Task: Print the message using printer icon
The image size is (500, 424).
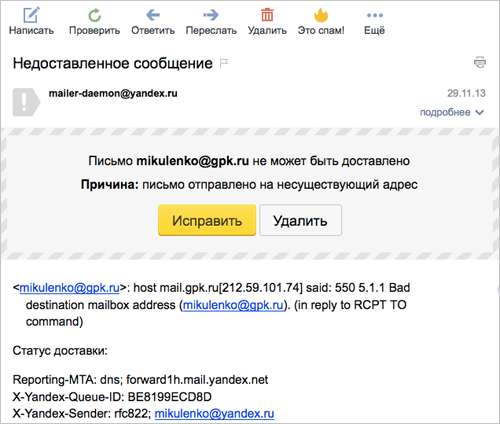Action: tap(480, 62)
